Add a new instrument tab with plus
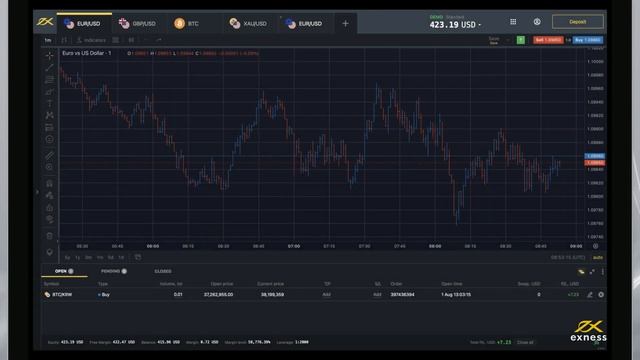Screen dimensions: 640x360 click(345, 24)
